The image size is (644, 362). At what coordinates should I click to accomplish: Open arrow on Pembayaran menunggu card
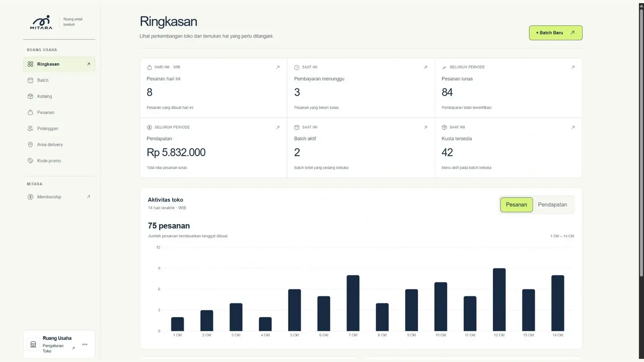(425, 67)
